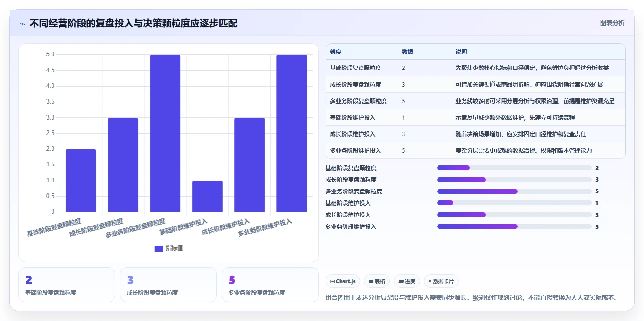Click the 成长阶段复盘颗粒度 bar in the chart

click(x=123, y=165)
